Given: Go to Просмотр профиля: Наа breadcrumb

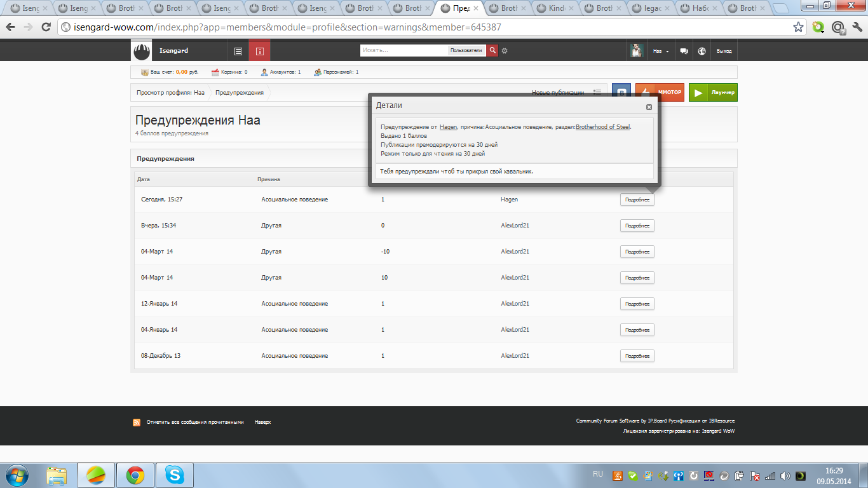Looking at the screenshot, I should pos(170,92).
